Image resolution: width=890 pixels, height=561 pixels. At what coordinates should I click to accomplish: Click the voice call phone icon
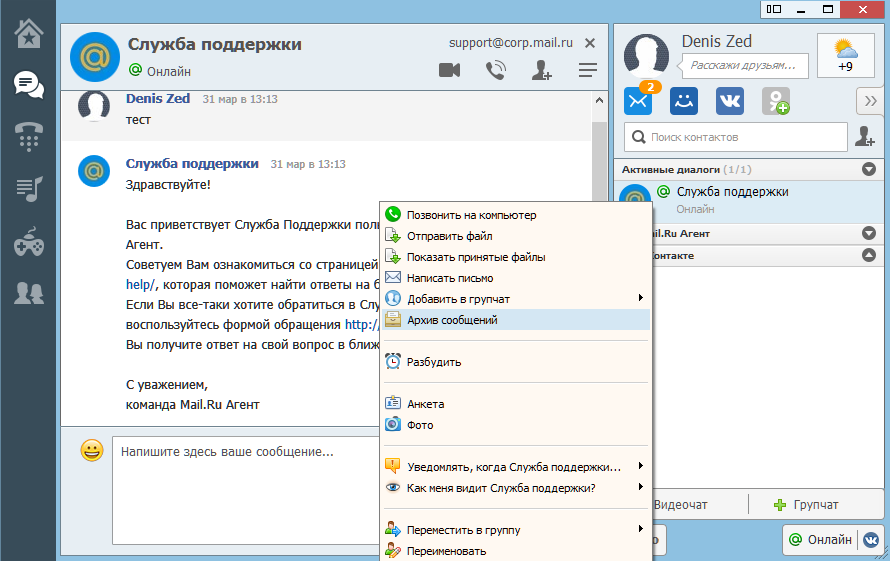click(x=495, y=70)
